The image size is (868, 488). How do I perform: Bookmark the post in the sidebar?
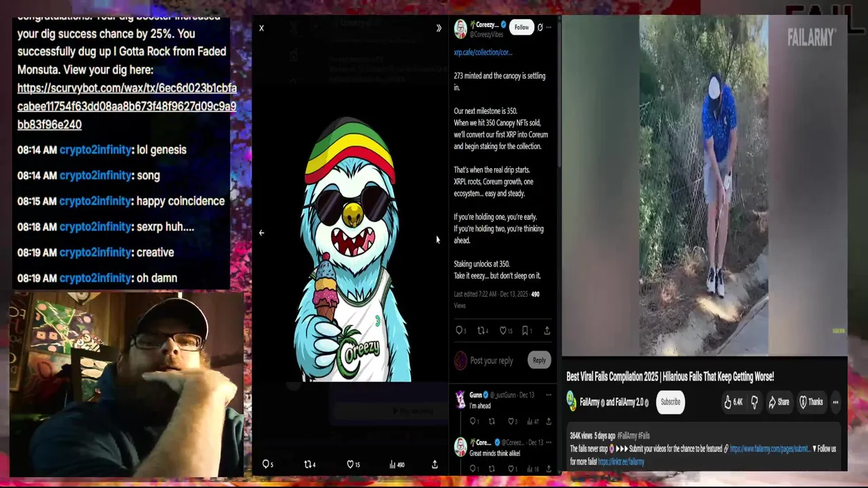[x=527, y=331]
